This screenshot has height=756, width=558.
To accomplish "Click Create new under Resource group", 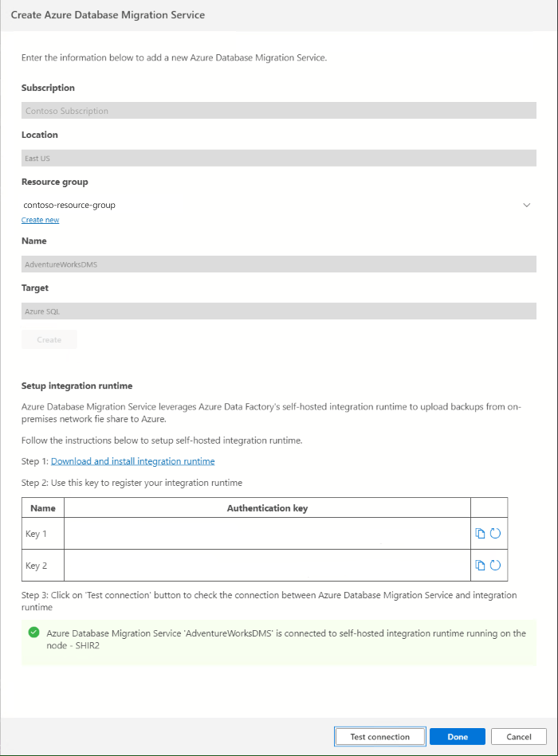I will point(40,219).
